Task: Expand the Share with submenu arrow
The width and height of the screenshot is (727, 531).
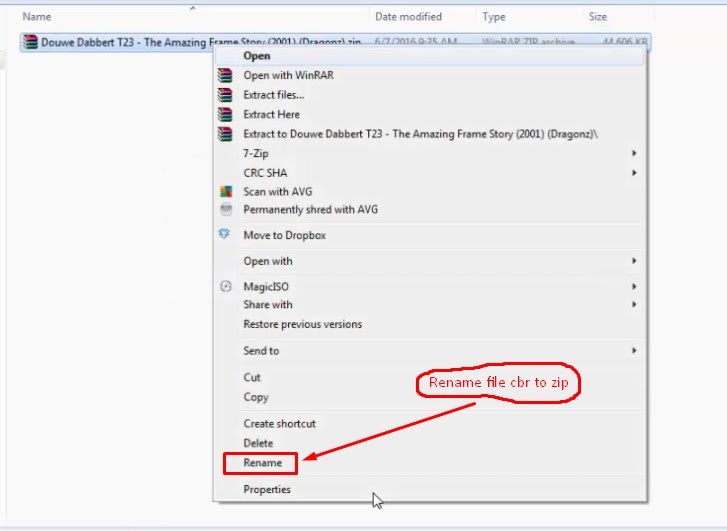Action: pyautogui.click(x=634, y=305)
